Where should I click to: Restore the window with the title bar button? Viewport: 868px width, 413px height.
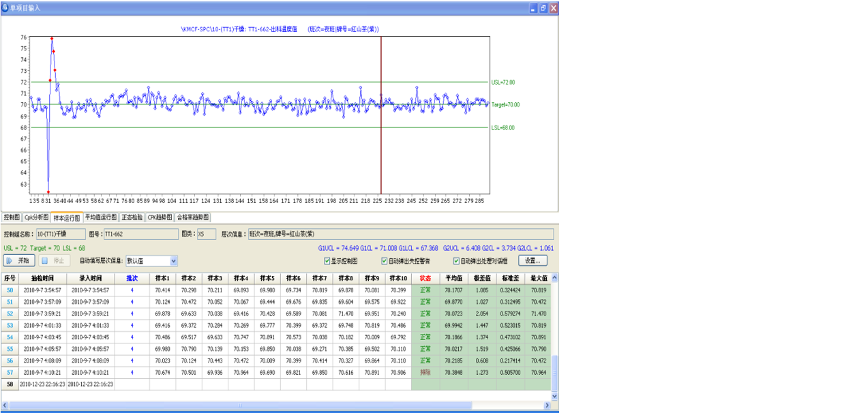click(x=543, y=8)
